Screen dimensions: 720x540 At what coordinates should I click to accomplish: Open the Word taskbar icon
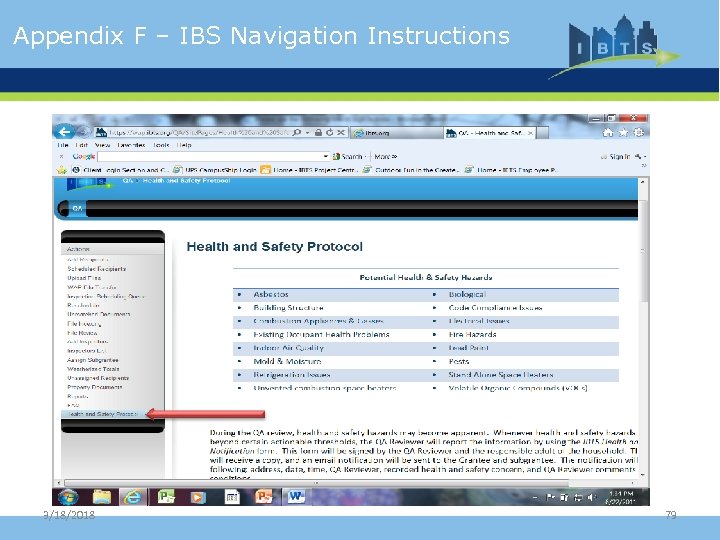pos(296,496)
